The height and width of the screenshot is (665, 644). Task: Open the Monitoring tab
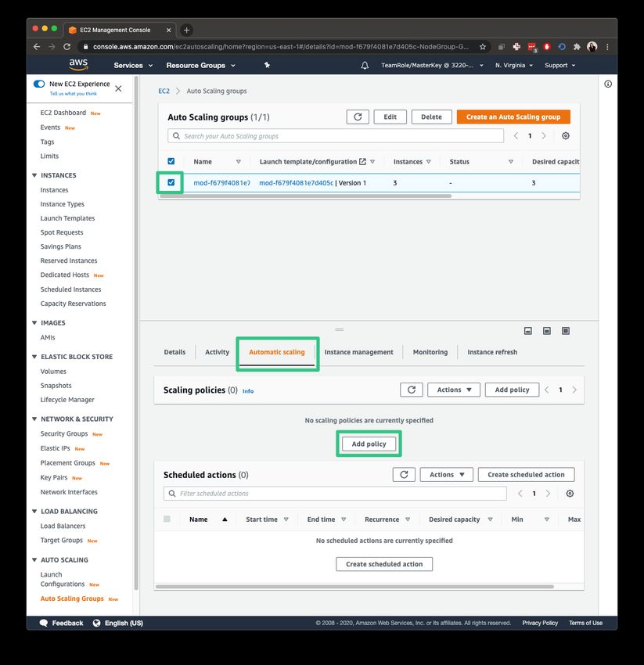tap(430, 352)
